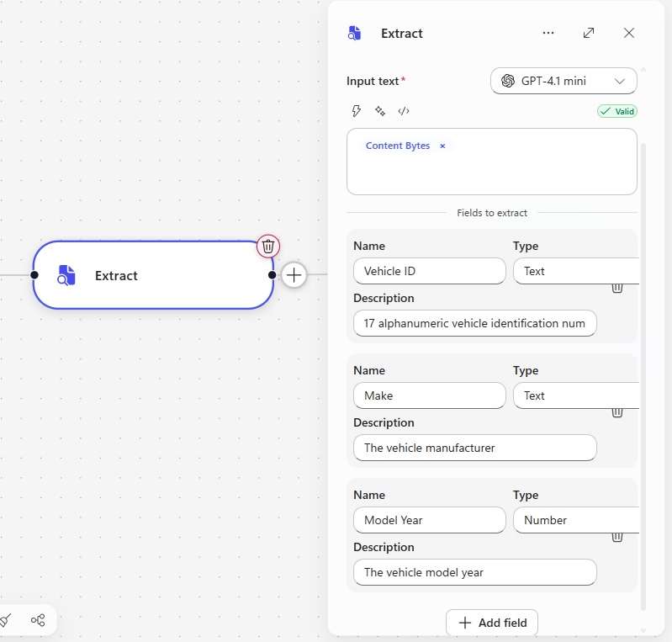
Task: Open the more options ellipsis menu
Action: (548, 33)
